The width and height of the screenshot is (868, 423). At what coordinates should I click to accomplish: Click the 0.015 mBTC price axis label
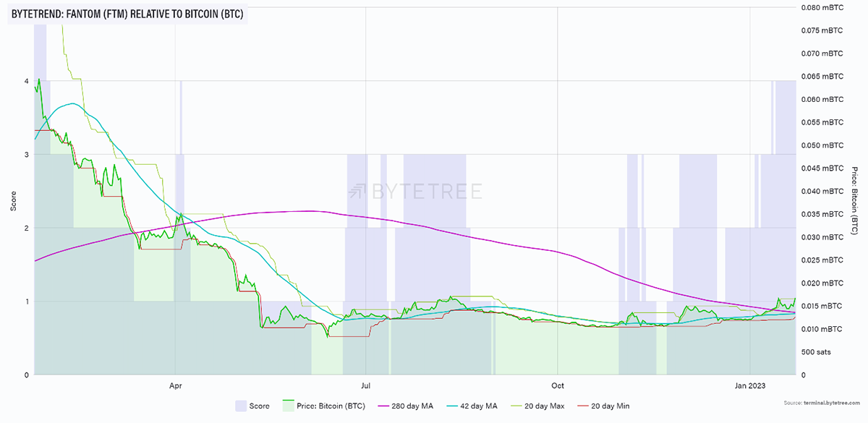(x=822, y=306)
